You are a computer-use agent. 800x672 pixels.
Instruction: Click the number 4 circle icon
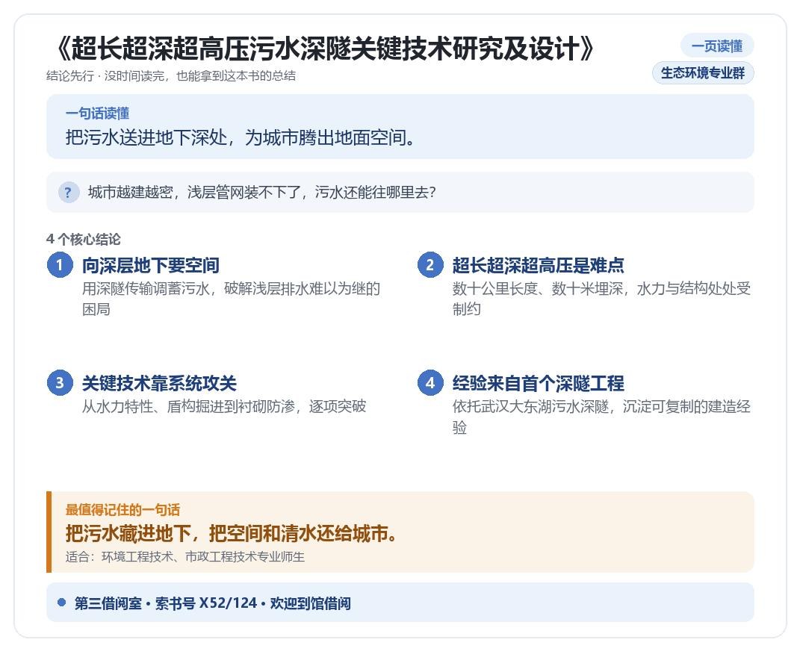tap(430, 383)
